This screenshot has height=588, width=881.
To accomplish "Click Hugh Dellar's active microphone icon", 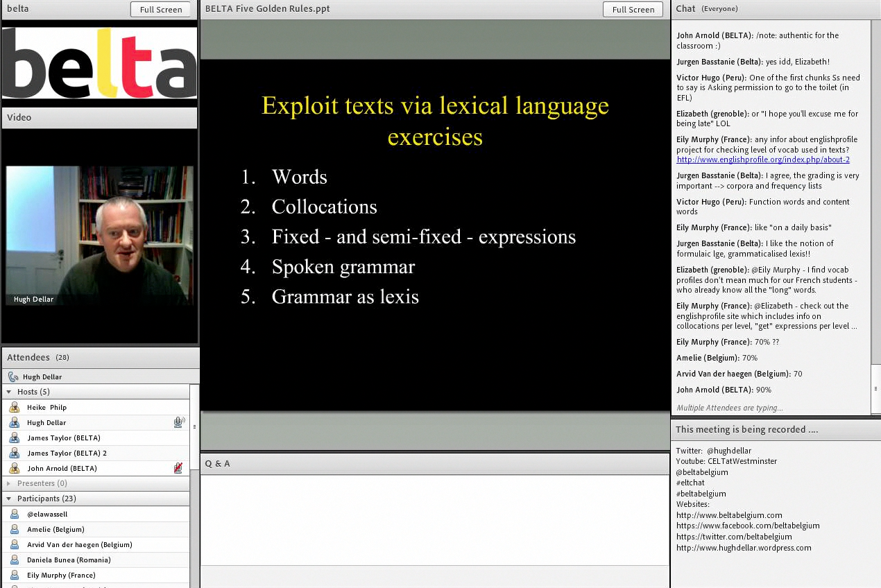I will click(x=178, y=422).
